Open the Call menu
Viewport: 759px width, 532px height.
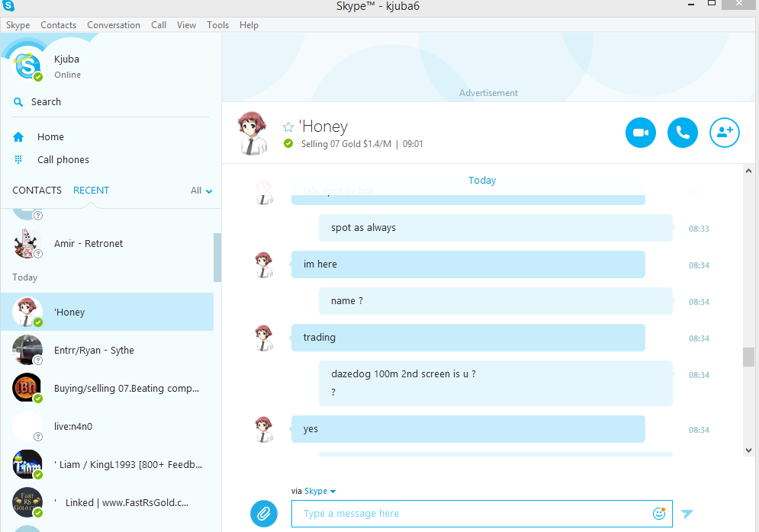click(159, 25)
